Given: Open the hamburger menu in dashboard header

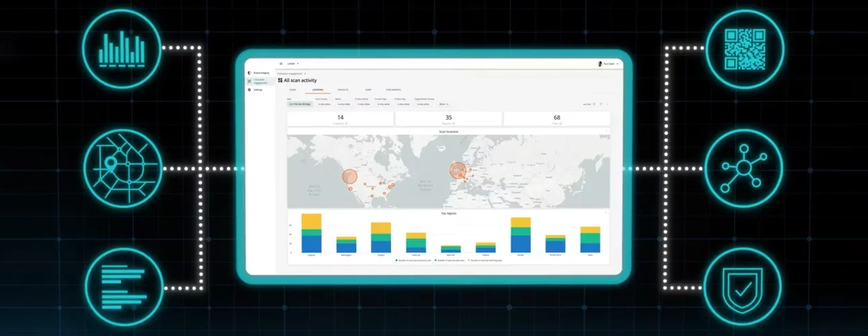Looking at the screenshot, I should [281, 64].
